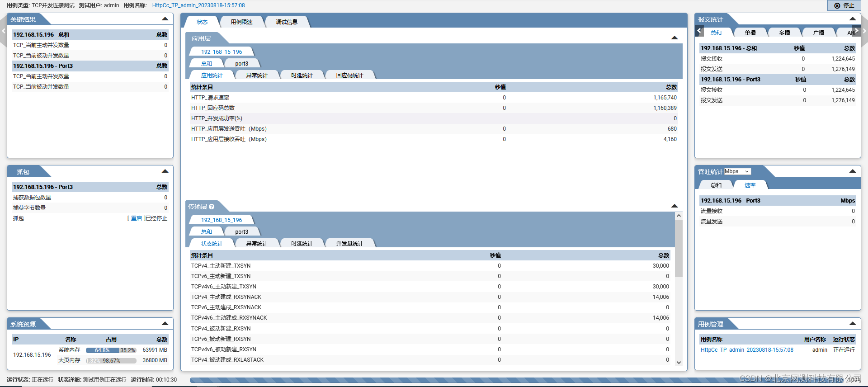Collapse the 用例管理 panel

(853, 324)
